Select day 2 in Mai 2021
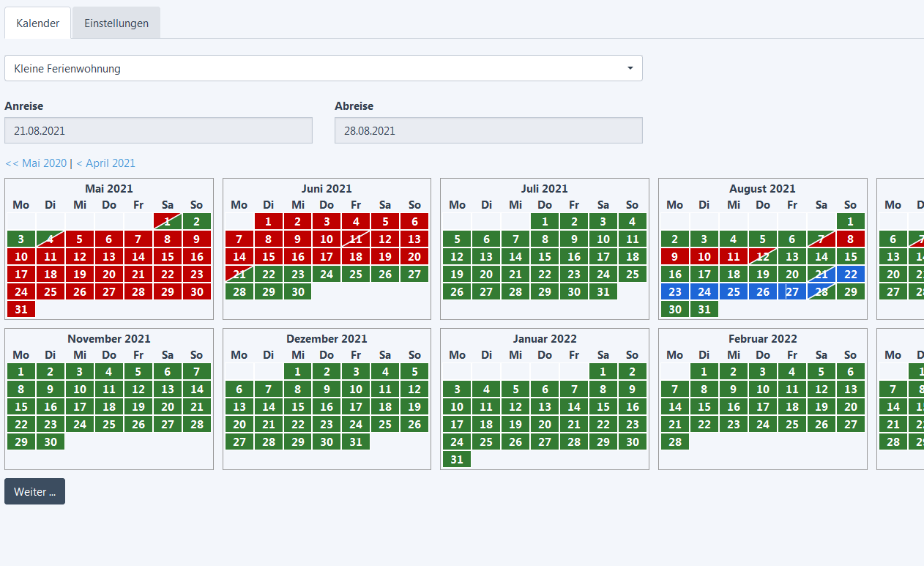The image size is (924, 566). (x=197, y=221)
